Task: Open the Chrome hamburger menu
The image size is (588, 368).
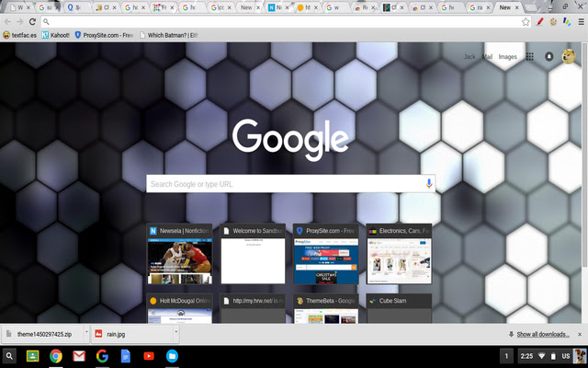Action: (x=581, y=22)
